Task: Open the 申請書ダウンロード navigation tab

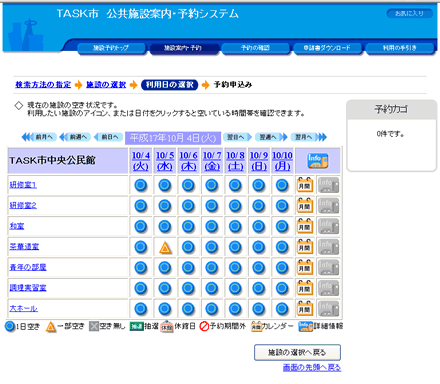Action: [x=327, y=48]
